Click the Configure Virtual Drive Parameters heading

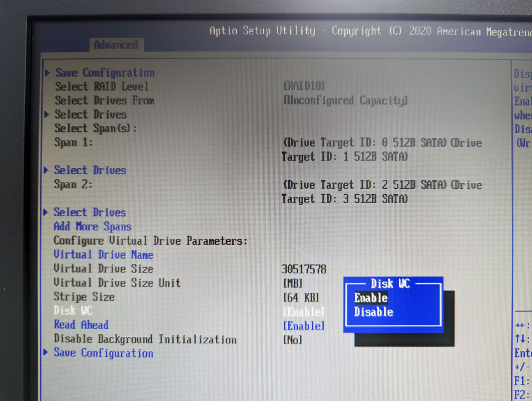point(151,241)
